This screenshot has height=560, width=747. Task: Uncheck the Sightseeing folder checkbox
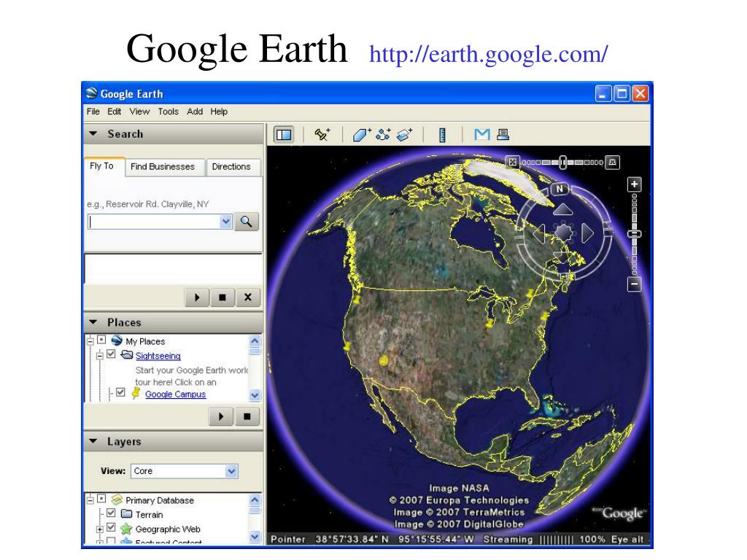click(111, 354)
